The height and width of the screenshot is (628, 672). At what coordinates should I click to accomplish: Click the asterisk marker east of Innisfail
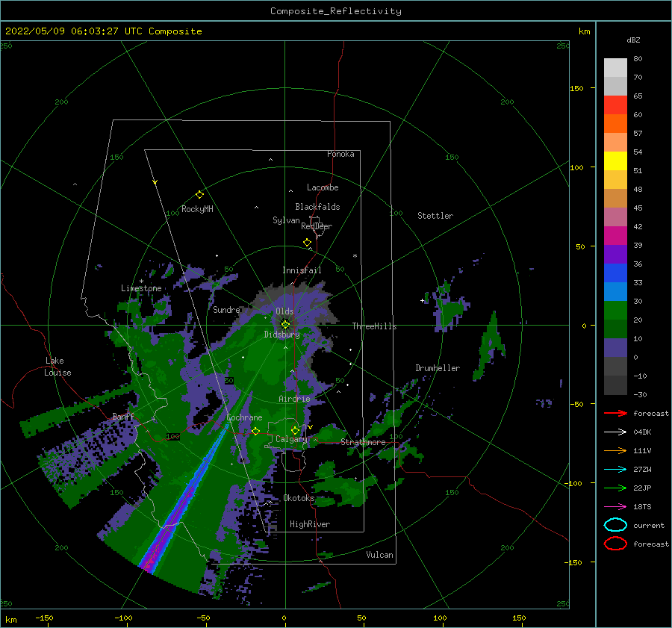355,256
